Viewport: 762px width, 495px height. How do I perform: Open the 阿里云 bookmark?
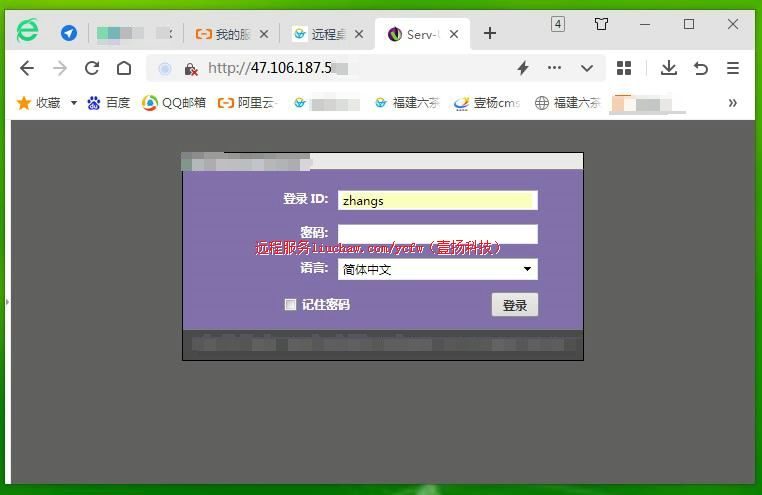click(247, 102)
